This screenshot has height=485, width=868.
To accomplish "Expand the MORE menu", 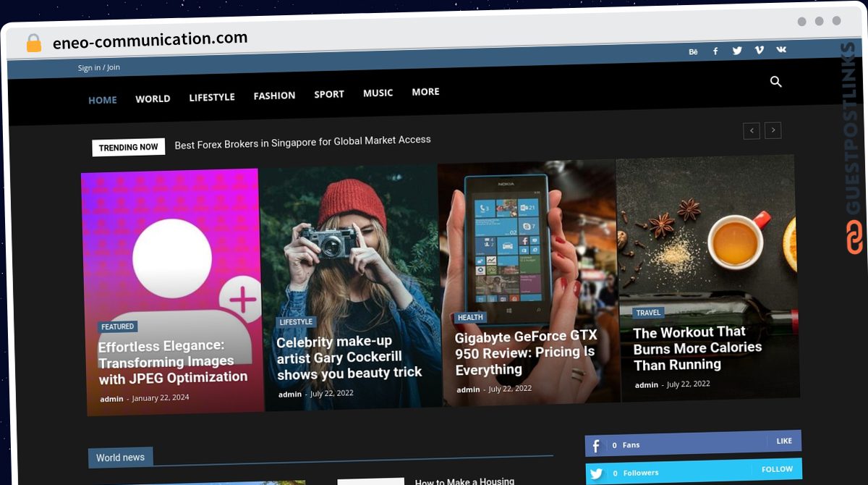I will click(x=425, y=92).
